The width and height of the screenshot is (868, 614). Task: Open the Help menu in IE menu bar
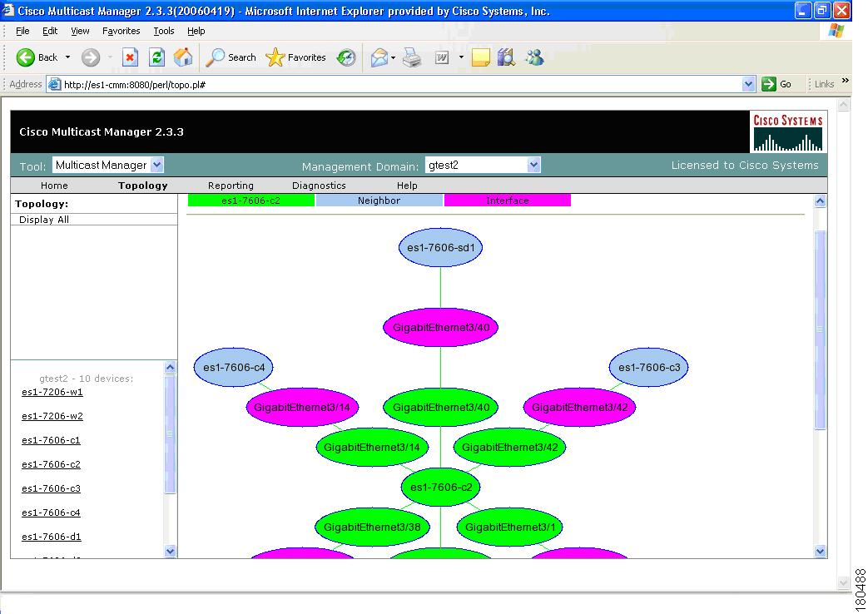click(196, 31)
